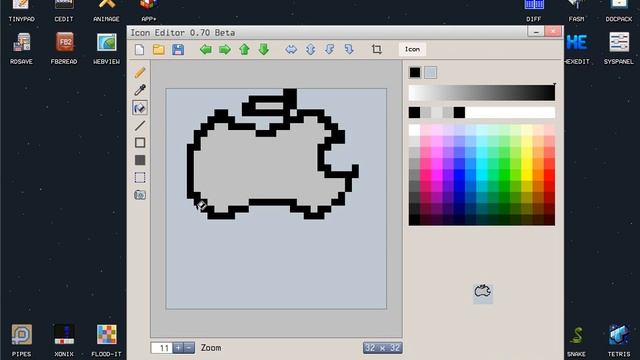Move image right with green arrow

point(225,50)
